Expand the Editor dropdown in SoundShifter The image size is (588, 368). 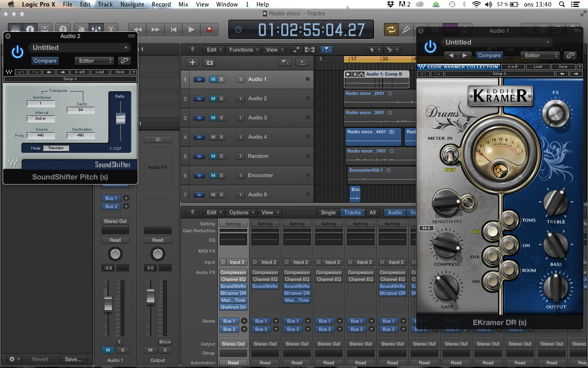[x=94, y=61]
